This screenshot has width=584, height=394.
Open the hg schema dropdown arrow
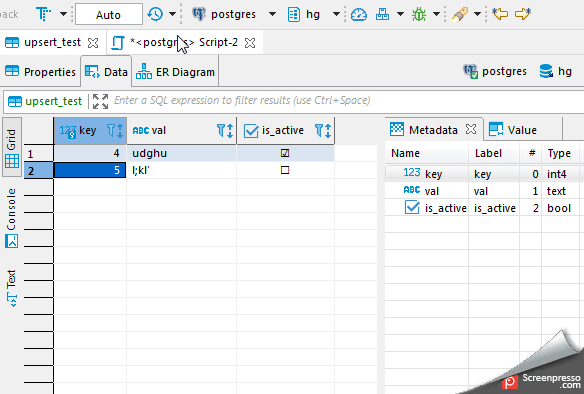point(336,14)
